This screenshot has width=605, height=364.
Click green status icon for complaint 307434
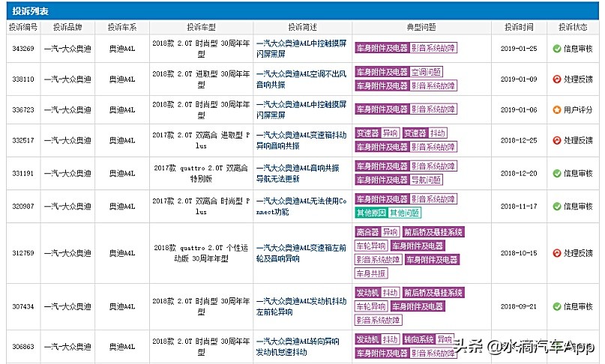pos(556,306)
